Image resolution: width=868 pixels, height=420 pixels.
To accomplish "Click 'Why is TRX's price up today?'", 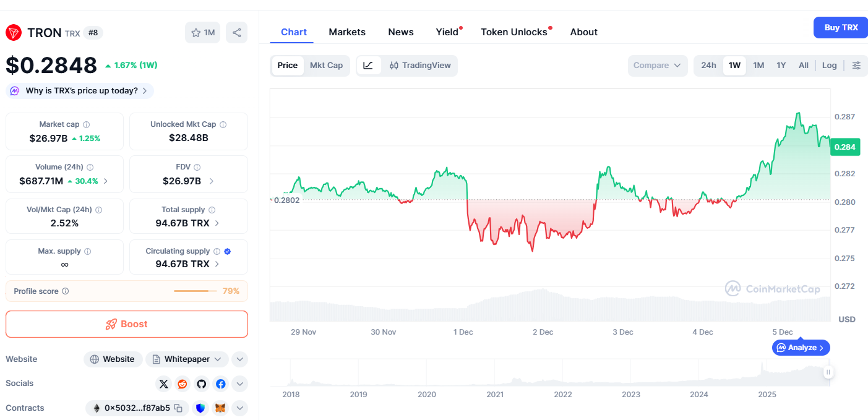I will pyautogui.click(x=81, y=91).
